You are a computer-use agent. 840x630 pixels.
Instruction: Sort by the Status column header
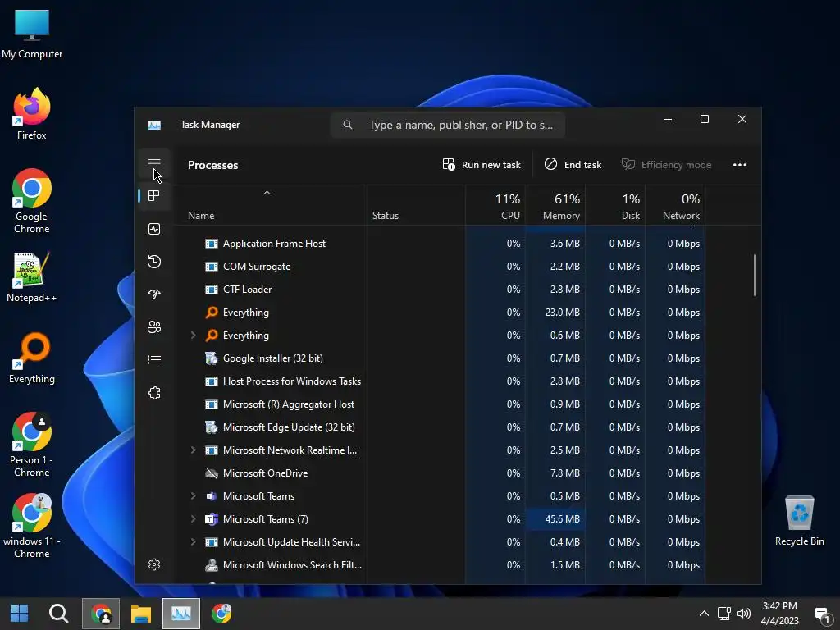point(416,206)
